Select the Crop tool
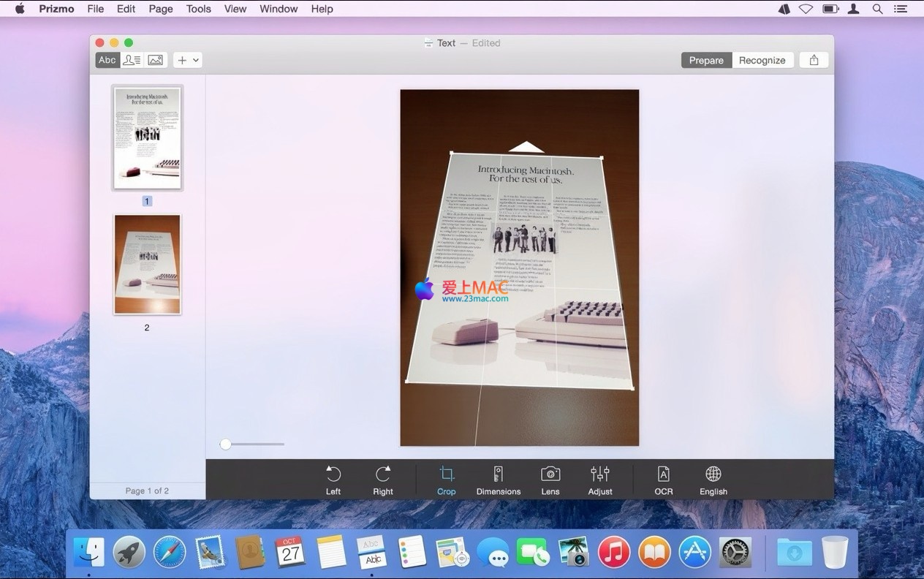Screen dimensions: 924x579 click(x=447, y=480)
